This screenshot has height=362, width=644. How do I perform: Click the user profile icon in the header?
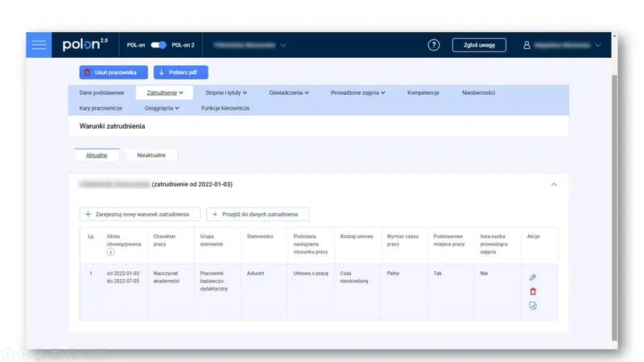click(x=527, y=45)
